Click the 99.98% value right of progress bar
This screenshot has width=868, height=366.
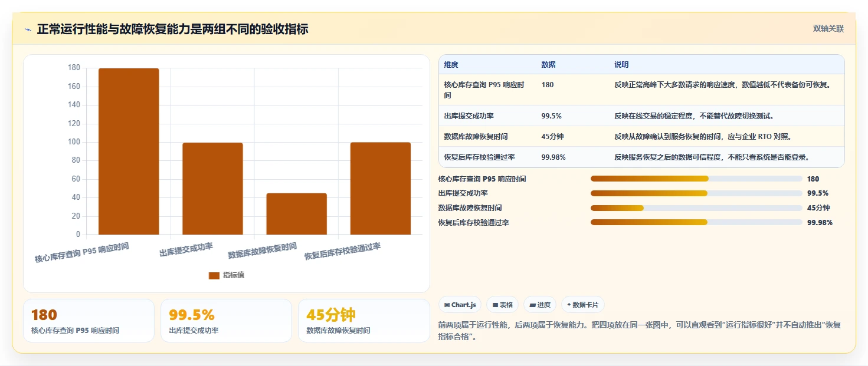(820, 222)
